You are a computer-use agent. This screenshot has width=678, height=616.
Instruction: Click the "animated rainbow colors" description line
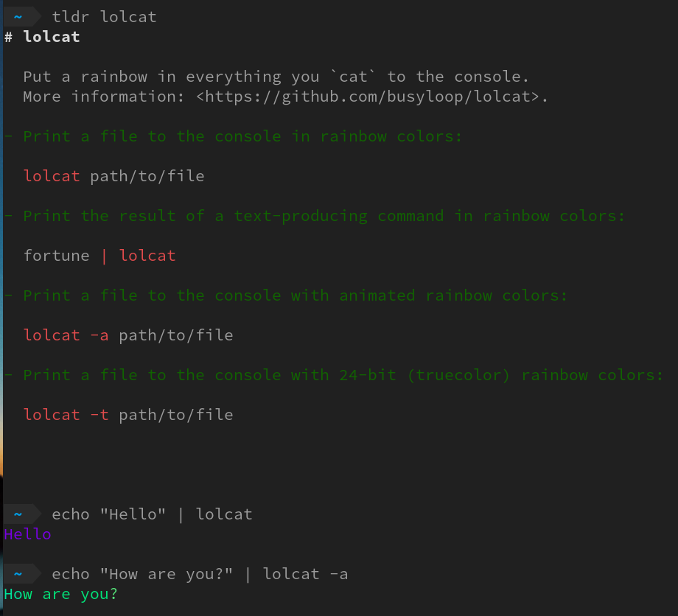pos(295,295)
